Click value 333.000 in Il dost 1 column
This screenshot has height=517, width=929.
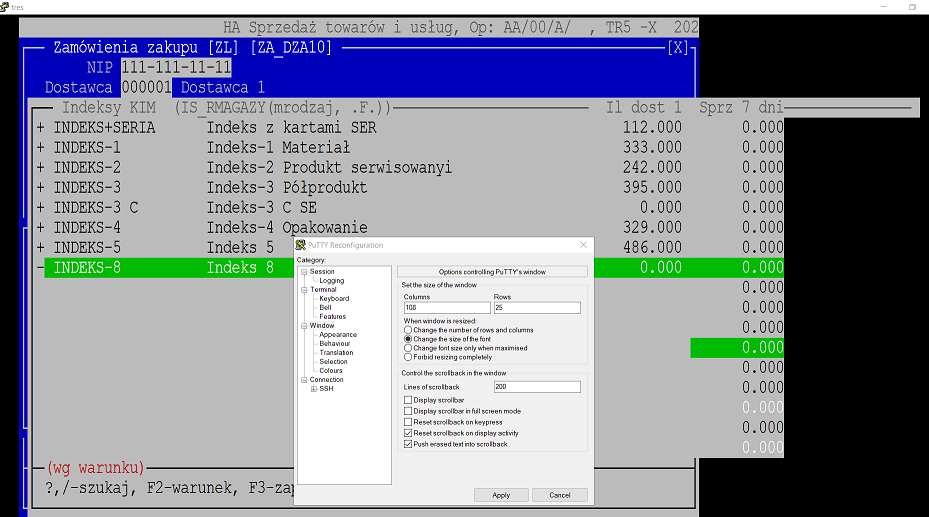coord(652,147)
